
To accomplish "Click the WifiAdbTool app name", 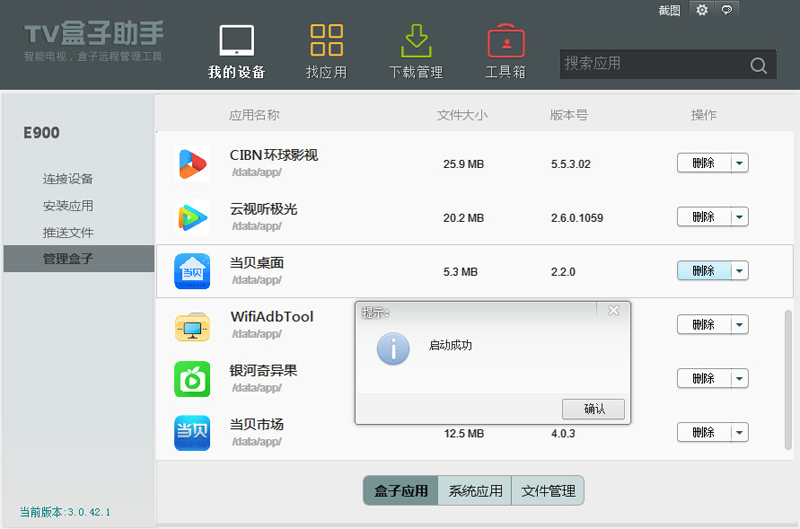I will tap(272, 317).
